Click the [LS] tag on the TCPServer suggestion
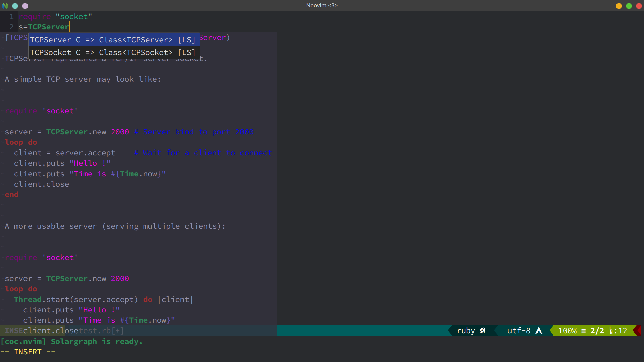Image resolution: width=644 pixels, height=362 pixels. [186, 40]
